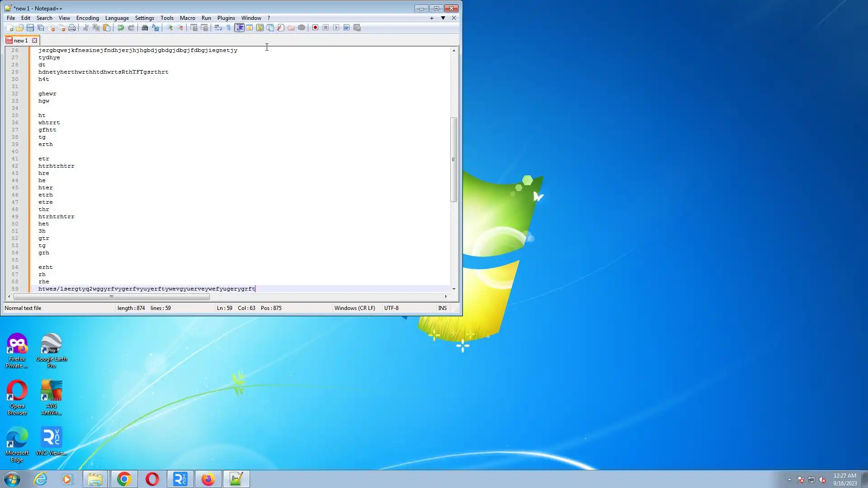Screen dimensions: 868x488
Task: Click the Open file folder icon
Action: pyautogui.click(x=19, y=28)
